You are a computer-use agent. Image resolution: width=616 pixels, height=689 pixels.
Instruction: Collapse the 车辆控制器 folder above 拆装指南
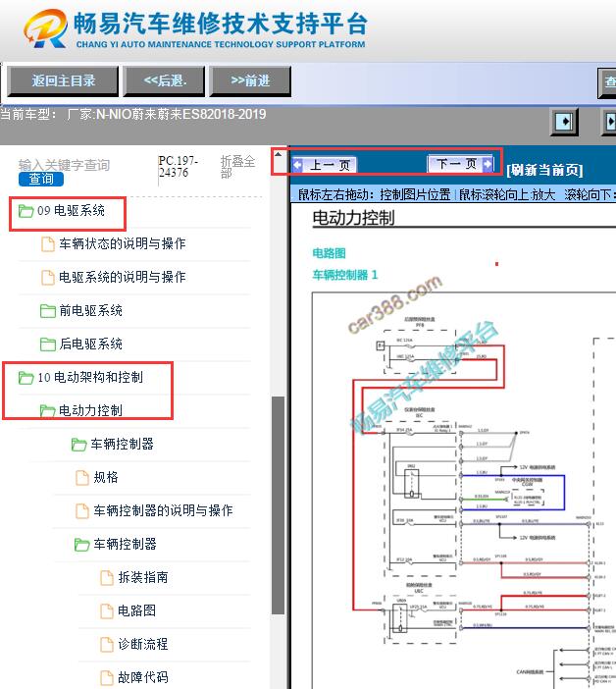pos(125,545)
